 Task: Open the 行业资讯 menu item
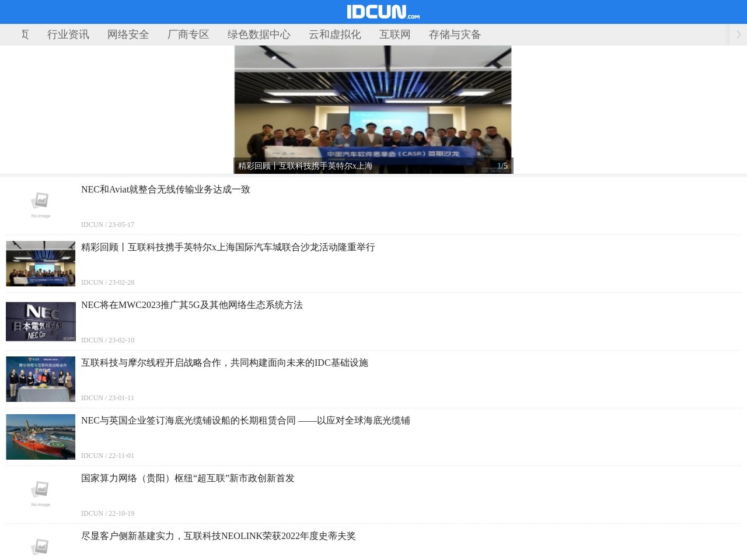pos(68,34)
